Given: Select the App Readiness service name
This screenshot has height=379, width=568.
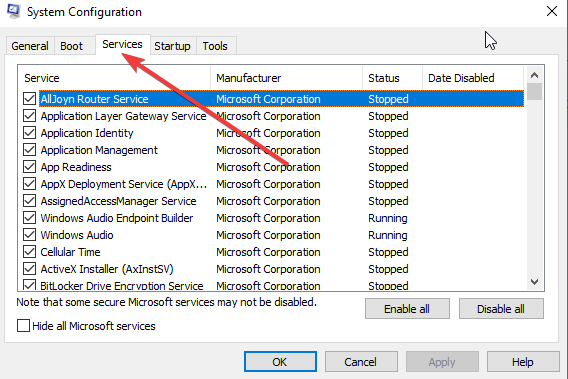Looking at the screenshot, I should coord(76,167).
